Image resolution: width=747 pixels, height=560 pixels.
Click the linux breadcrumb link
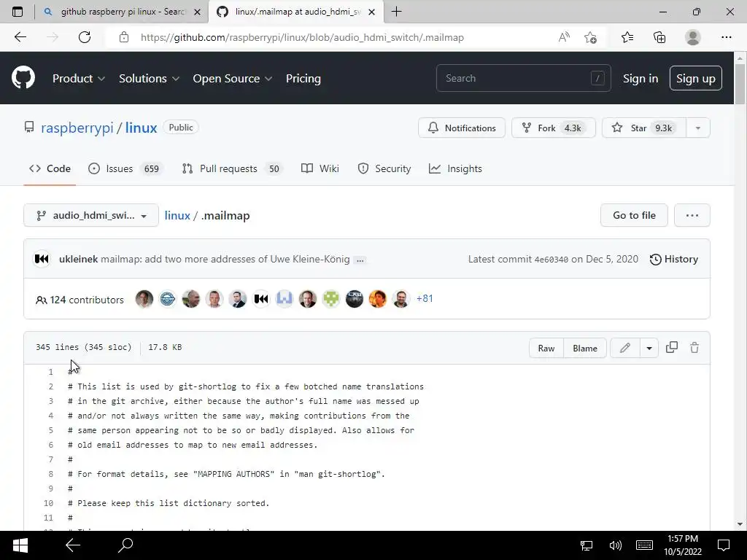click(x=177, y=216)
